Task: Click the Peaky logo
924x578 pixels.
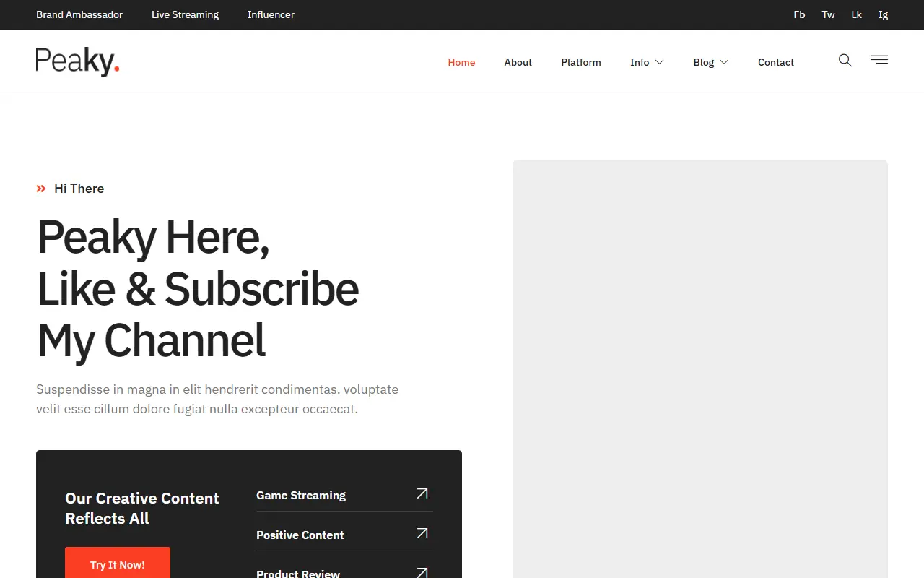Action: point(77,62)
